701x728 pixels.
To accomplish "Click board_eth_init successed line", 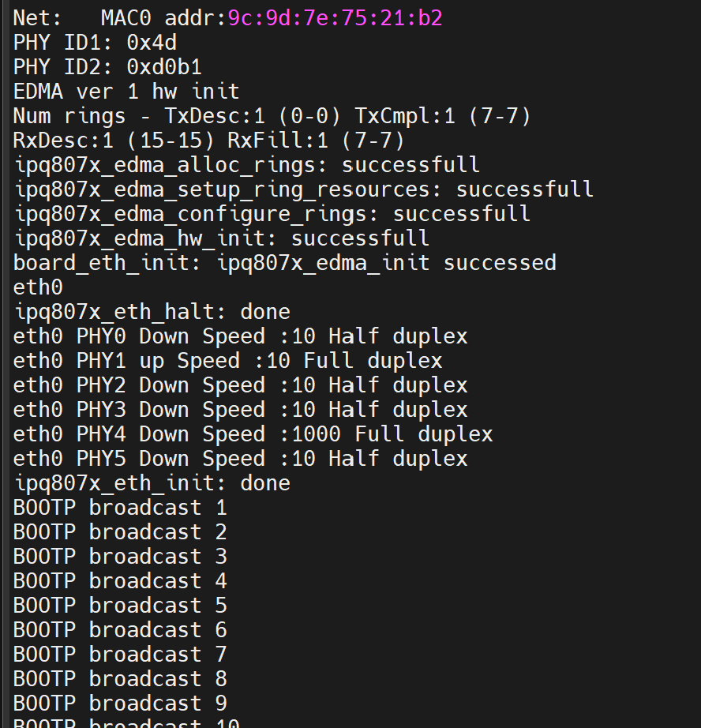I will [284, 263].
